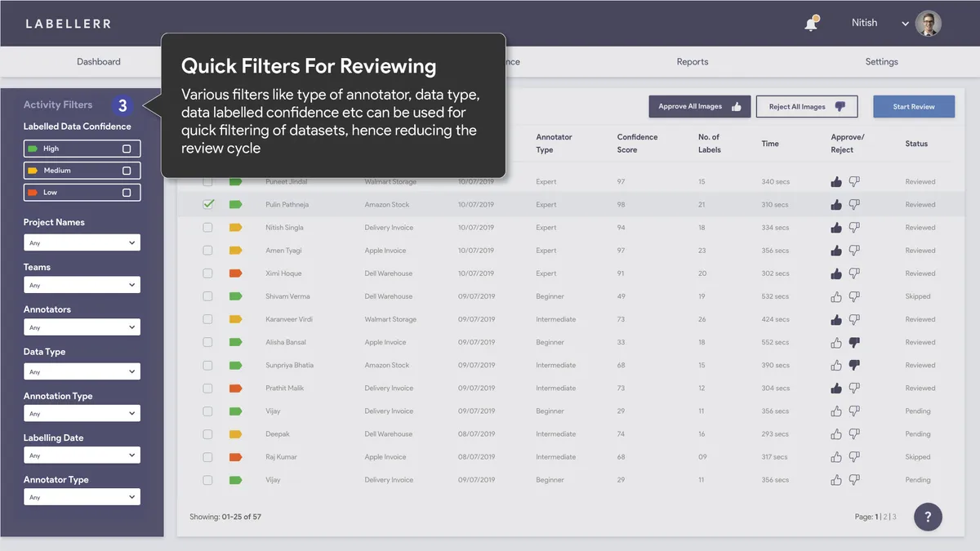
Task: Go to page 2 in pagination
Action: [885, 517]
